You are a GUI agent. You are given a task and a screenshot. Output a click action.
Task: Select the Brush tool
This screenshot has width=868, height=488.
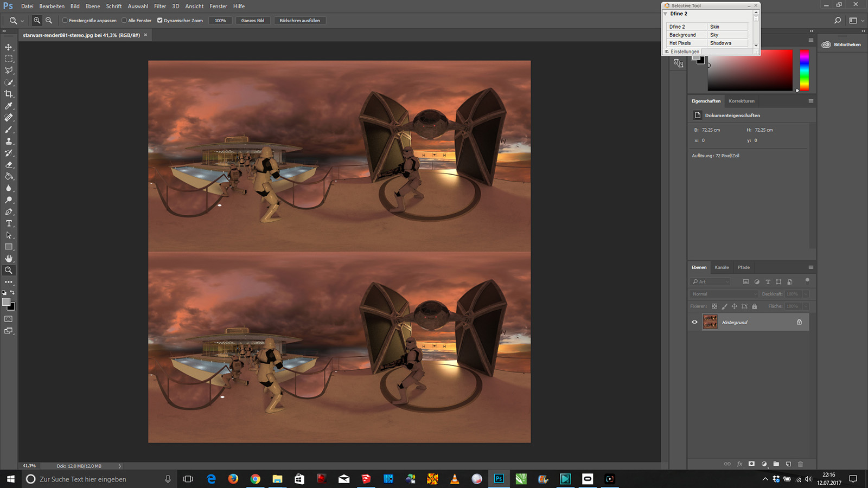click(9, 130)
